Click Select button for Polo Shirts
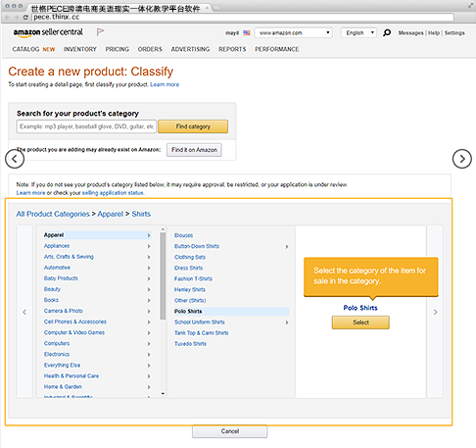 click(x=360, y=323)
